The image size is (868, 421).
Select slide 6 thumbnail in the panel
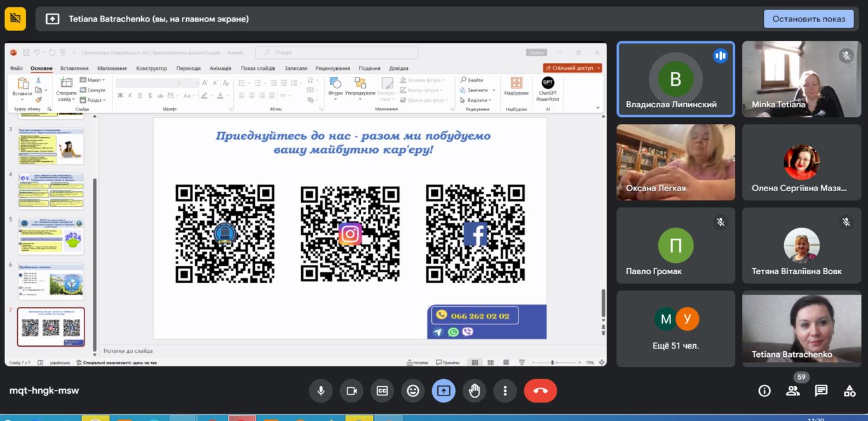point(51,282)
